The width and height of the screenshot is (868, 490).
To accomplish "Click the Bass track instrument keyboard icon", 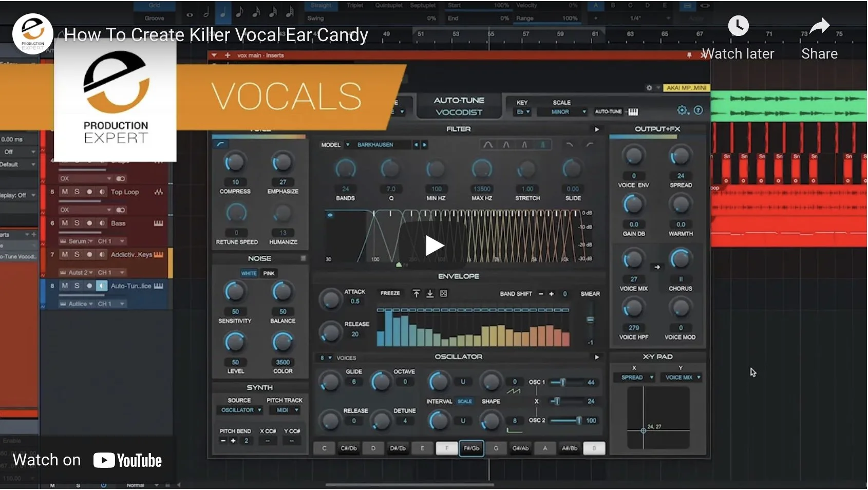I will tap(158, 223).
